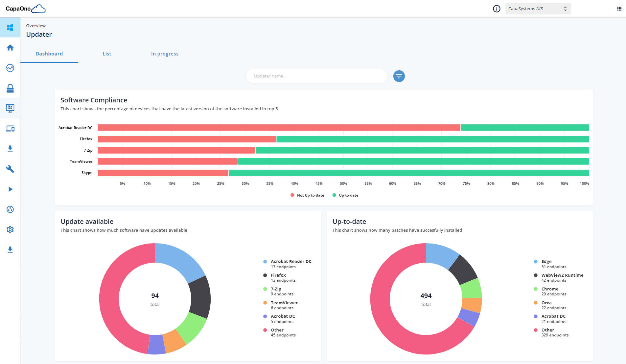Toggle the Not Up-to-date legend item
This screenshot has height=364, width=626.
307,195
